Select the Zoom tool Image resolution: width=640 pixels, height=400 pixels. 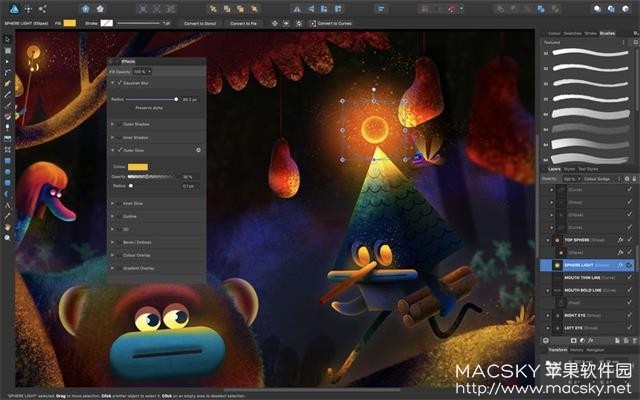coord(7,238)
